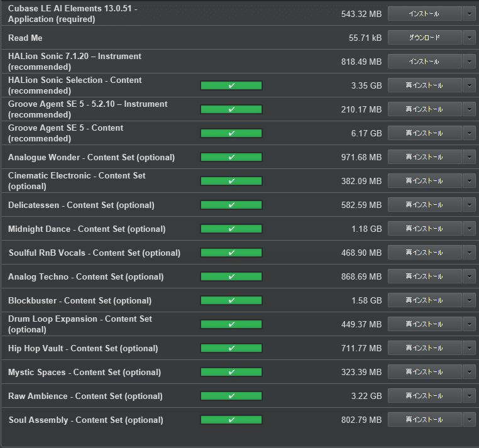Screen dimensions: 479x448
Task: Expand options arrow for Mystic Spaces row
Action: pyautogui.click(x=469, y=372)
